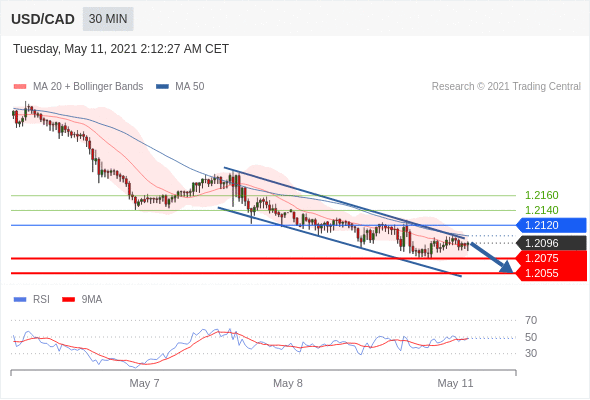Click the blue downward forecast arrow

(x=492, y=258)
